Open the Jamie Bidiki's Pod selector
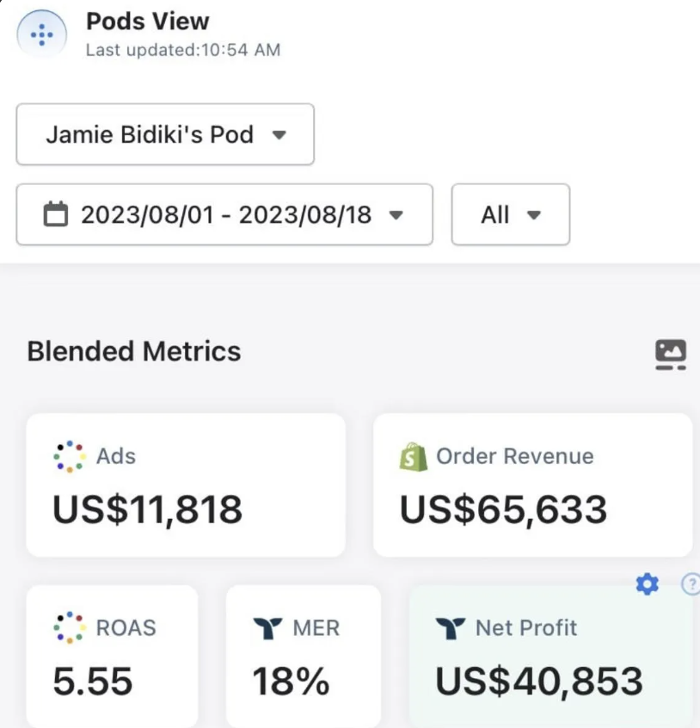700x728 pixels. (x=164, y=135)
